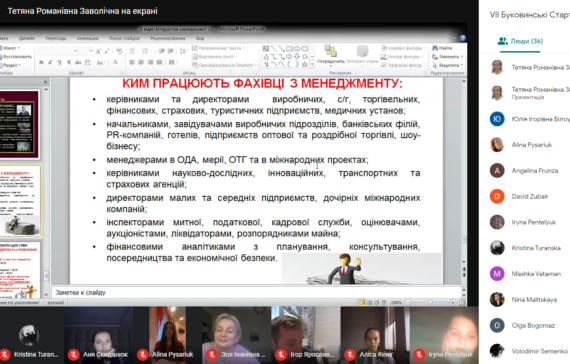Click muted mic icon on Alina Pysariuk tile
This screenshot has width=570, height=364.
tap(142, 355)
